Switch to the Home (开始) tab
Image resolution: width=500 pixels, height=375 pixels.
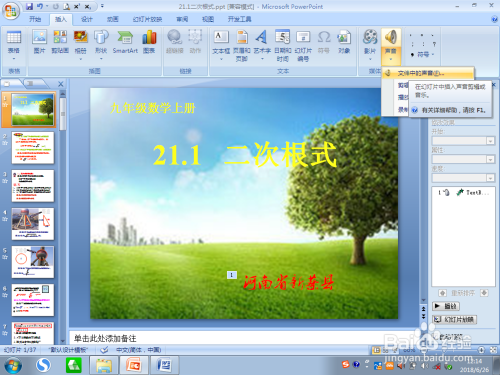(x=35, y=19)
